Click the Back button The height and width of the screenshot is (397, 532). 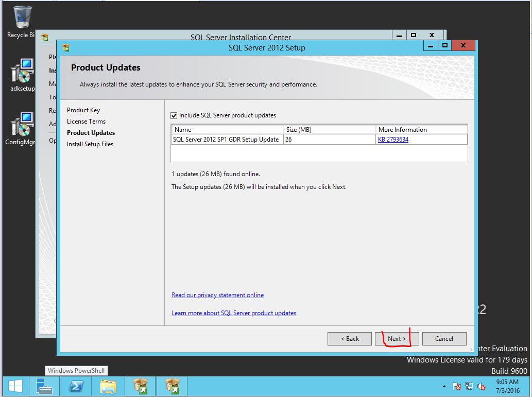pyautogui.click(x=350, y=339)
